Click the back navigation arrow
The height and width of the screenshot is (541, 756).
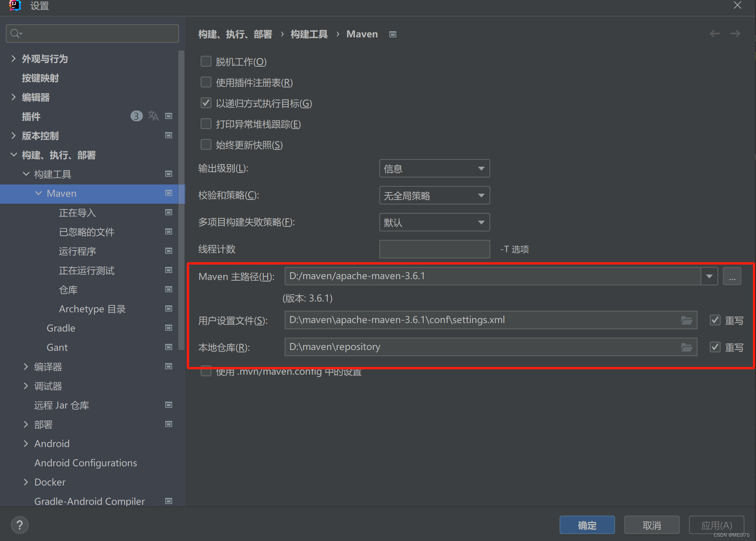coord(715,34)
